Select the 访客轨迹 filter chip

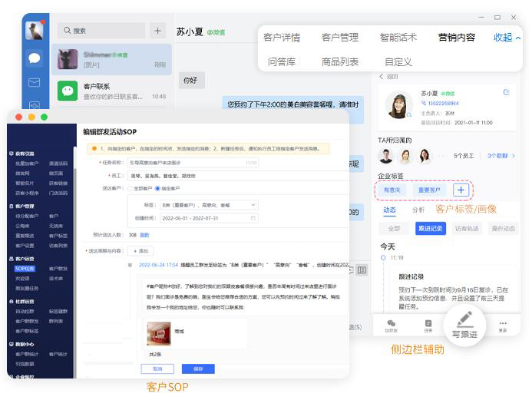(x=467, y=229)
